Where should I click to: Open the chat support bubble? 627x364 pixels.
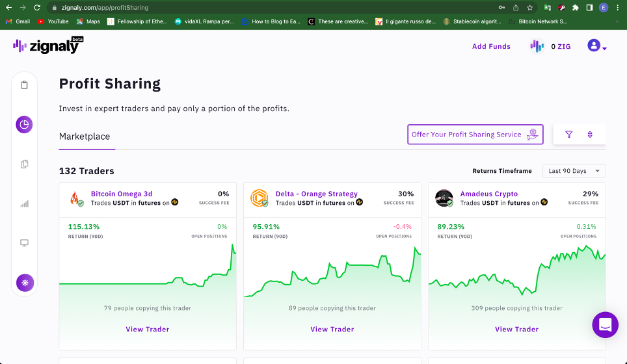[x=605, y=325]
